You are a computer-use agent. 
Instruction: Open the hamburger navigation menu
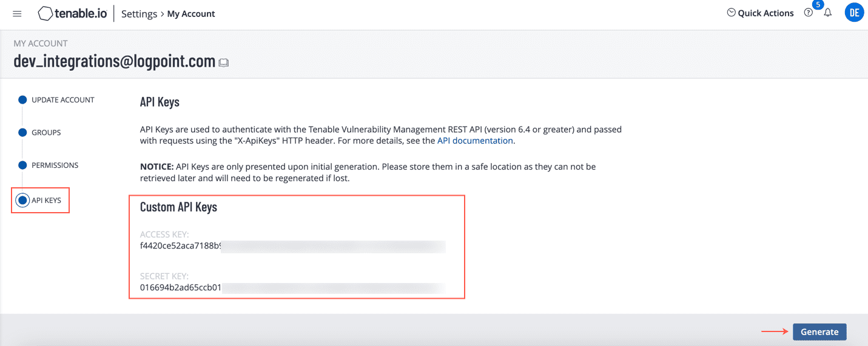point(17,13)
